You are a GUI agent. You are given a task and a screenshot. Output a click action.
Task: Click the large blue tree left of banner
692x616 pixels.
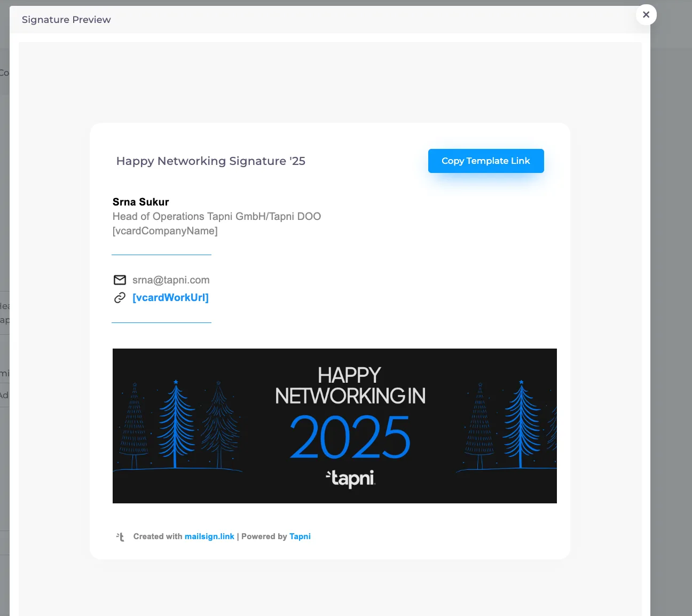176,424
